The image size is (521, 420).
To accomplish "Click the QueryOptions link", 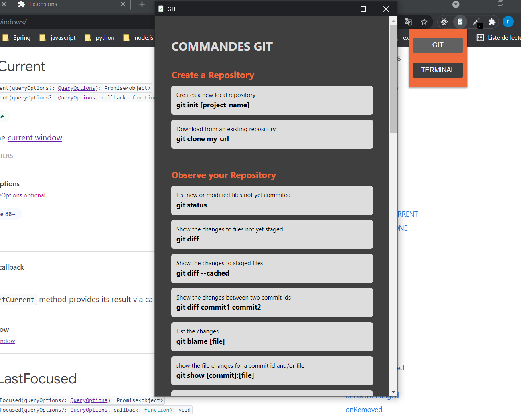I will (76, 88).
